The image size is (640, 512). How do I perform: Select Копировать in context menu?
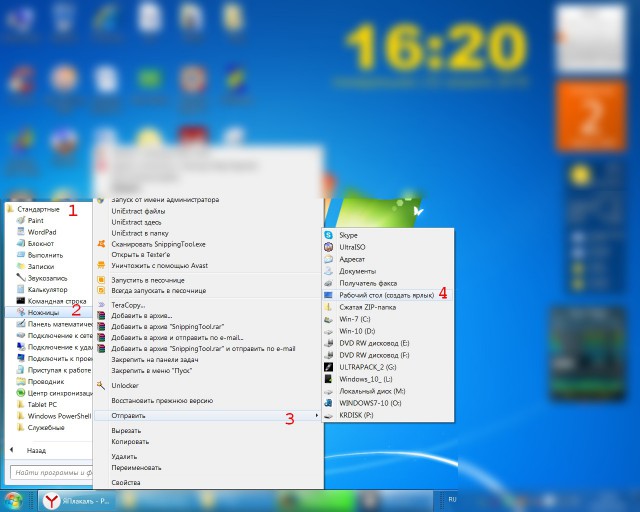(x=130, y=441)
